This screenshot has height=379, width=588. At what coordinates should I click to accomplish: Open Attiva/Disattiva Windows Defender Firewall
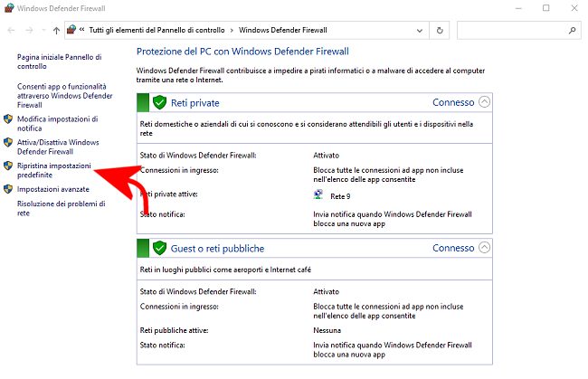click(58, 147)
